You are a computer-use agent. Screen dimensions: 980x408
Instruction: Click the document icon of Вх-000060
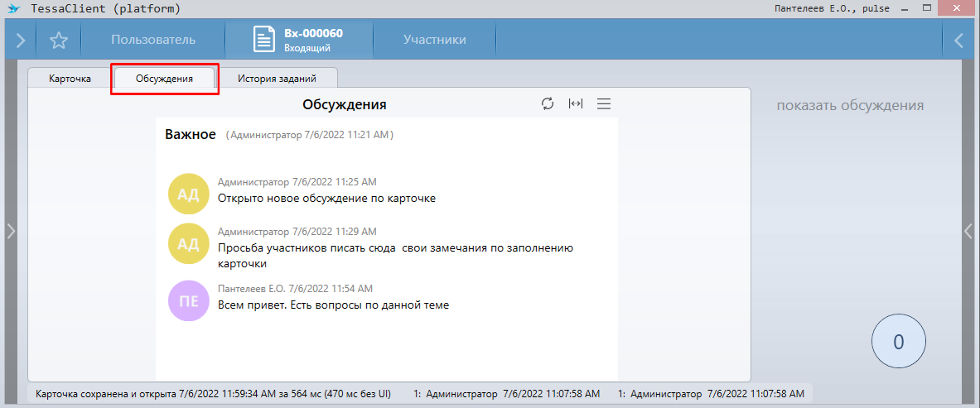click(263, 40)
